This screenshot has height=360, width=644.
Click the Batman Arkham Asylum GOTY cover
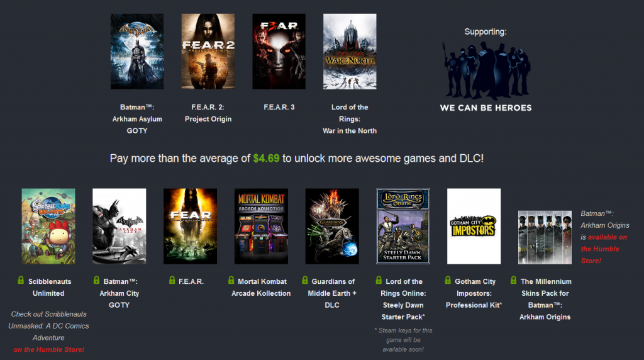pyautogui.click(x=137, y=52)
